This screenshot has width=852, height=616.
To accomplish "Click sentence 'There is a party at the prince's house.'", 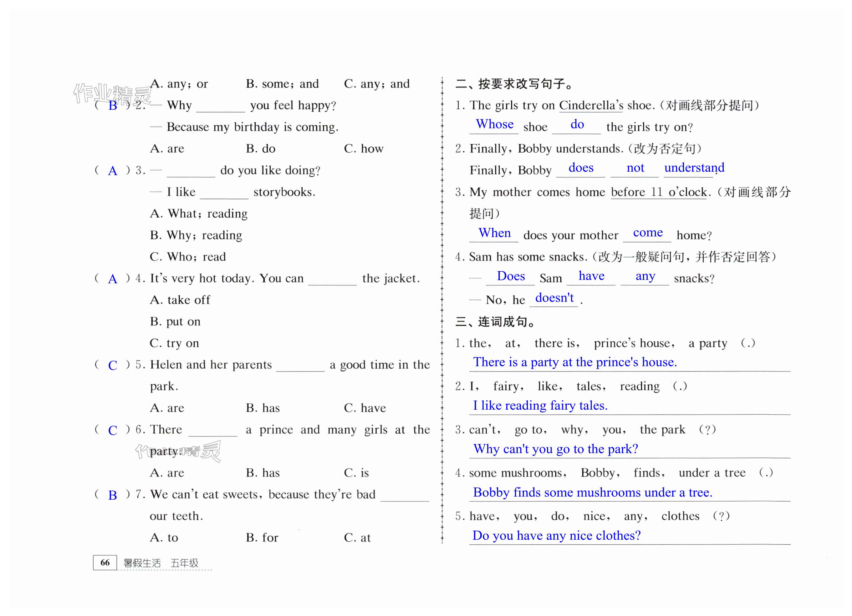I will coord(575,362).
